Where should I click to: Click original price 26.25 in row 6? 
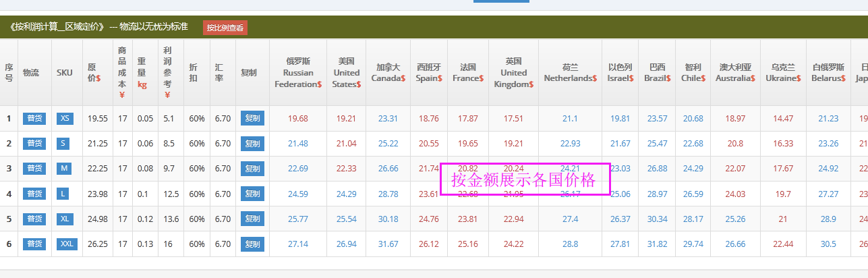pyautogui.click(x=98, y=244)
